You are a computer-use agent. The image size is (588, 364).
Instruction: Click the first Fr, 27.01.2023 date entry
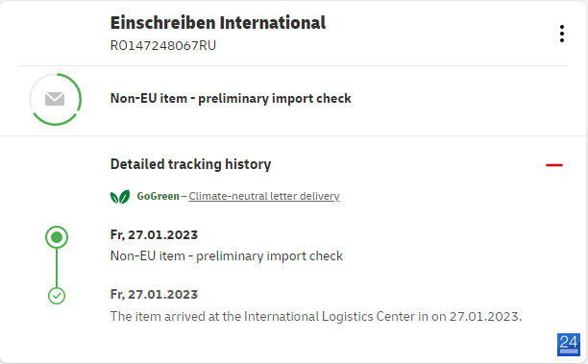(x=154, y=234)
